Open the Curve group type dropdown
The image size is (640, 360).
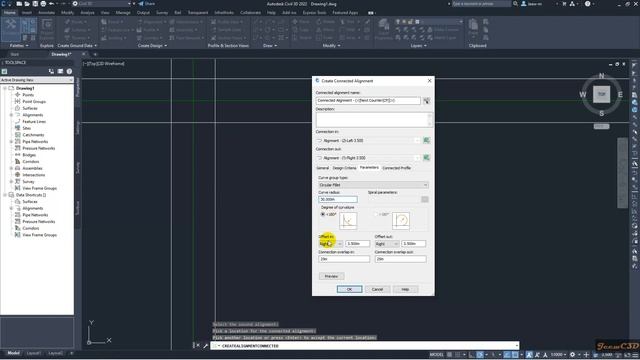[x=373, y=185]
